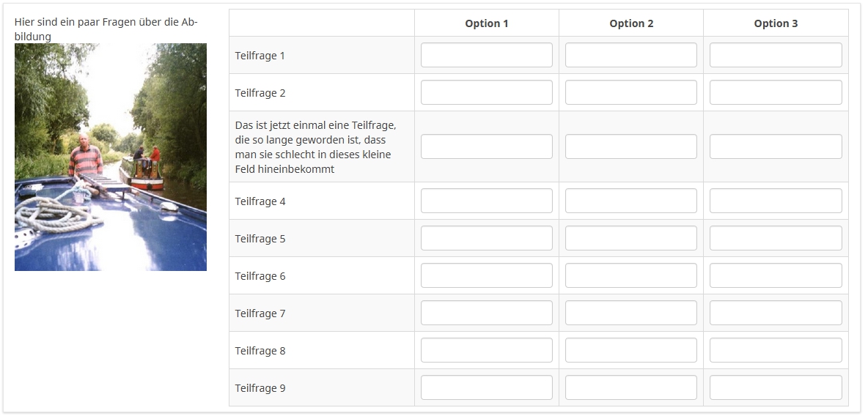
Task: Click Teilfrage 7 Option 3 input field
Action: click(775, 313)
